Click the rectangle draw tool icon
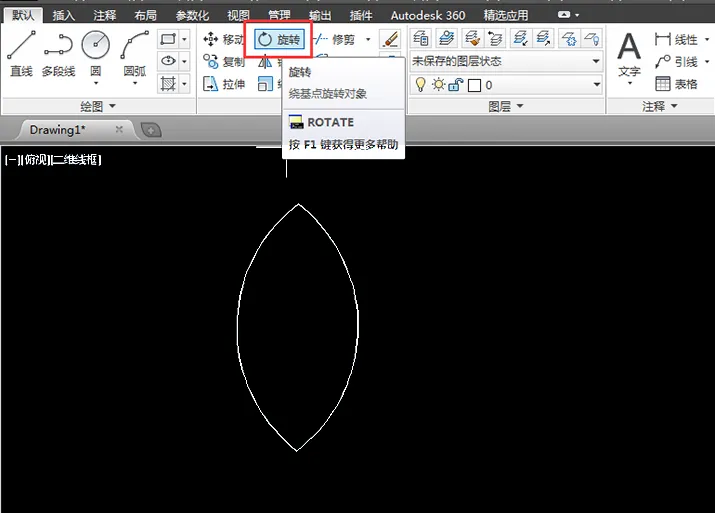This screenshot has height=513, width=715. click(168, 39)
